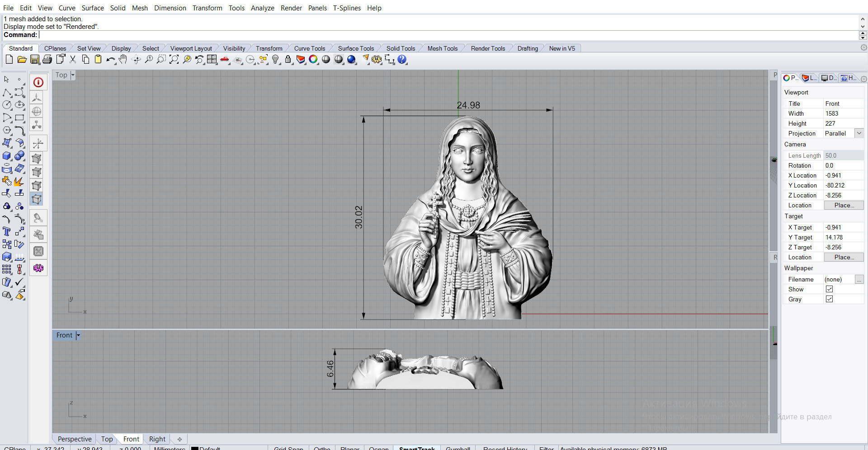Image resolution: width=868 pixels, height=450 pixels.
Task: Click the Print icon
Action: (x=47, y=59)
